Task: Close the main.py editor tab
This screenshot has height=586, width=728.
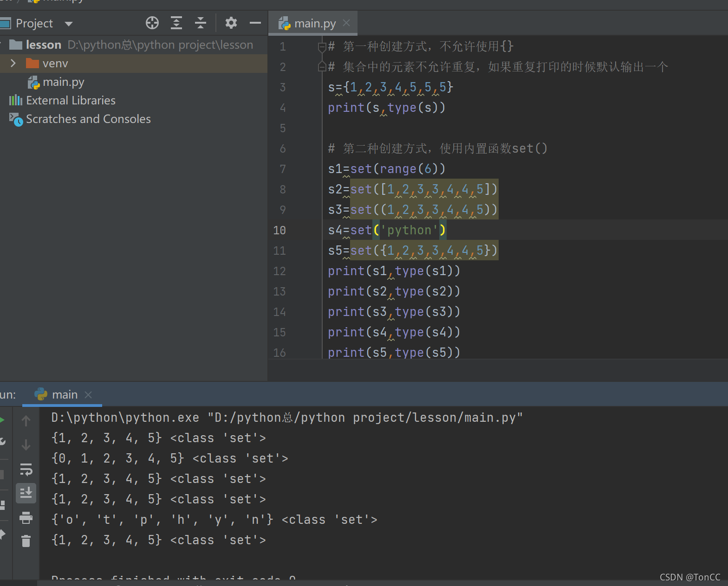Action: point(346,23)
